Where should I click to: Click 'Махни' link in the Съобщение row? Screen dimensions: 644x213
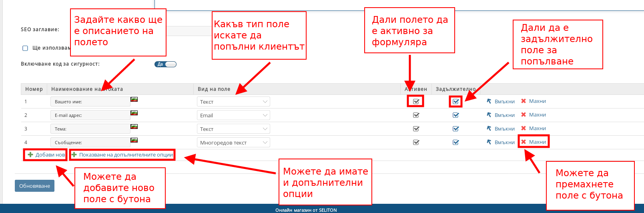[x=537, y=142]
